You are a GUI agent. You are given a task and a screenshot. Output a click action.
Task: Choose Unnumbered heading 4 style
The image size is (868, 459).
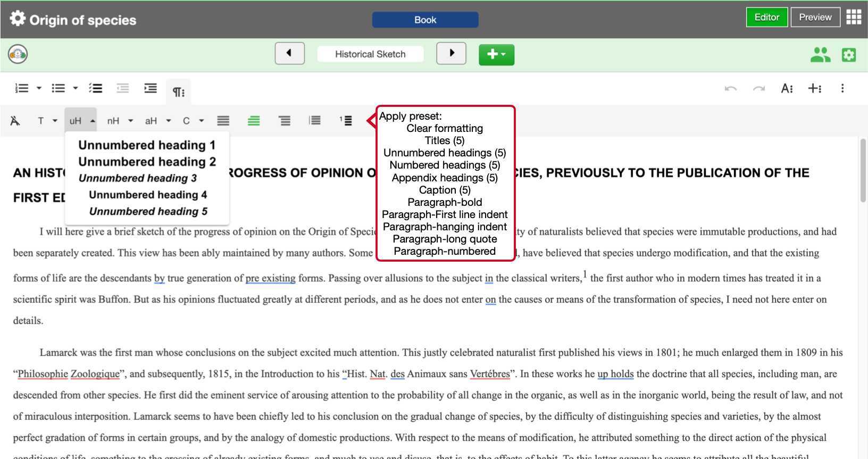(x=148, y=195)
